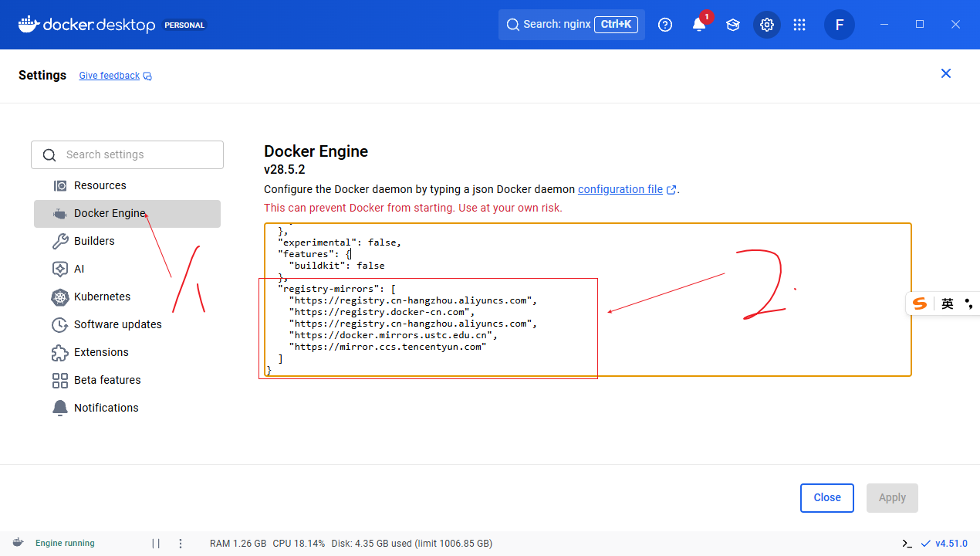980x556 pixels.
Task: Open the Builders settings section
Action: click(127, 241)
